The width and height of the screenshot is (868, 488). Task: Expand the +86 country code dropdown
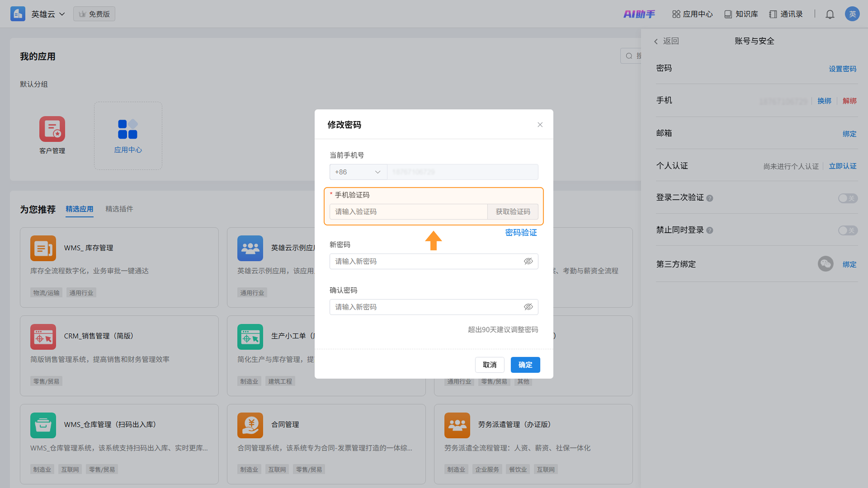(x=358, y=172)
